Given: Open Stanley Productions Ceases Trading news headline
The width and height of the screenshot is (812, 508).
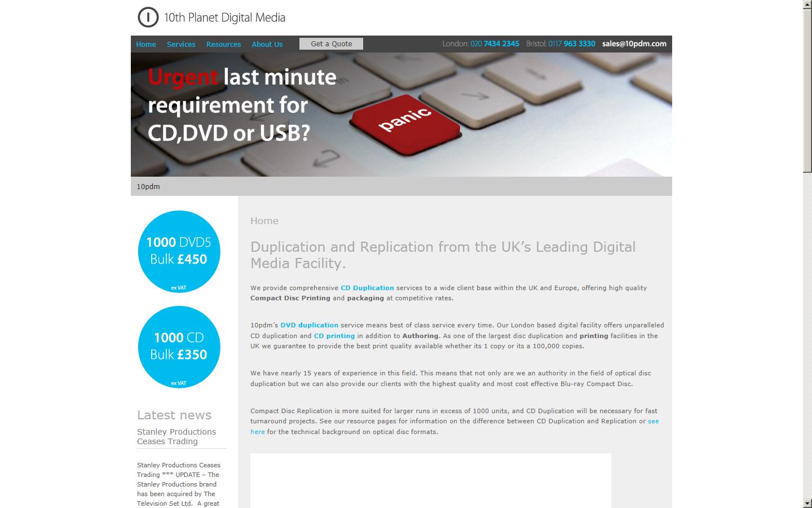Looking at the screenshot, I should [x=176, y=436].
